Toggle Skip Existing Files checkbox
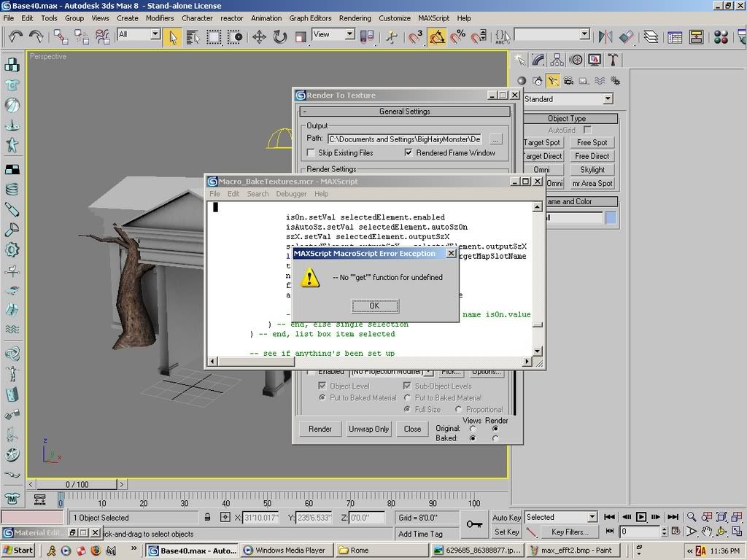Screen dimensions: 747x560 [311, 152]
